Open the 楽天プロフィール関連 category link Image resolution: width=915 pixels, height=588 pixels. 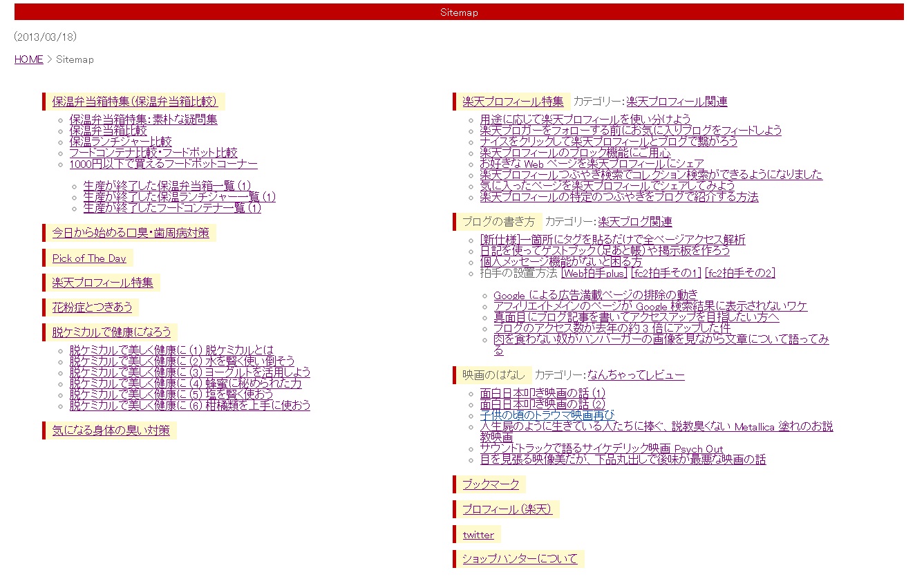pos(677,102)
